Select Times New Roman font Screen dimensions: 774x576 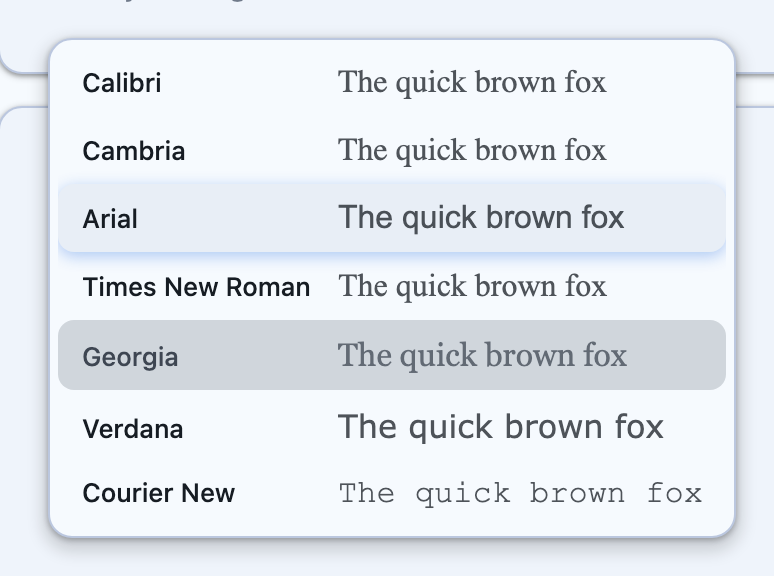[392, 286]
